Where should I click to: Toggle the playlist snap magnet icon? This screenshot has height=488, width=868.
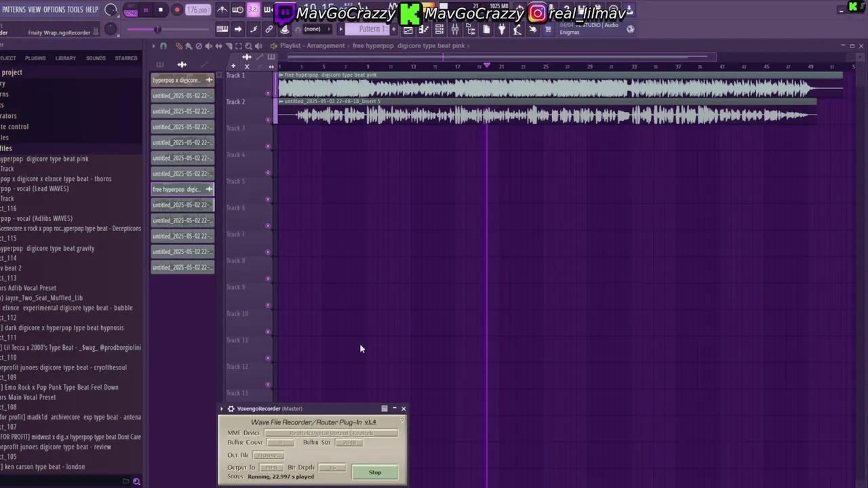pyautogui.click(x=163, y=46)
